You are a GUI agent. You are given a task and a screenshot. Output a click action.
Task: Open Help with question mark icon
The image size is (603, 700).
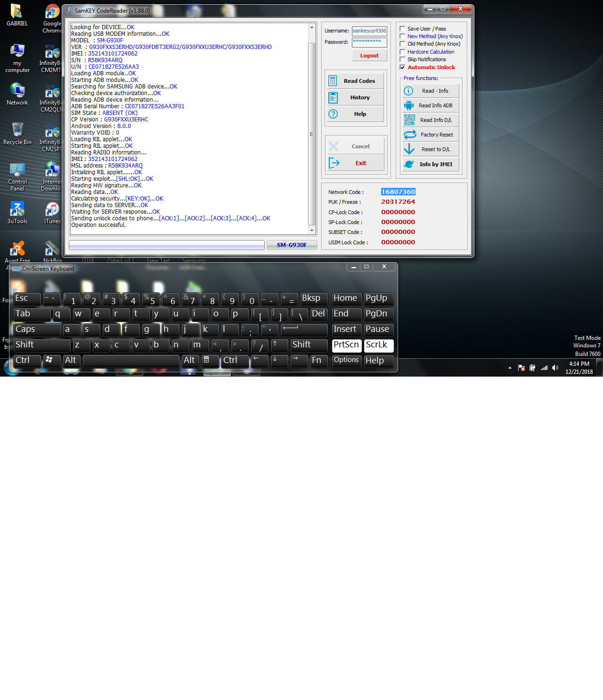(x=356, y=114)
